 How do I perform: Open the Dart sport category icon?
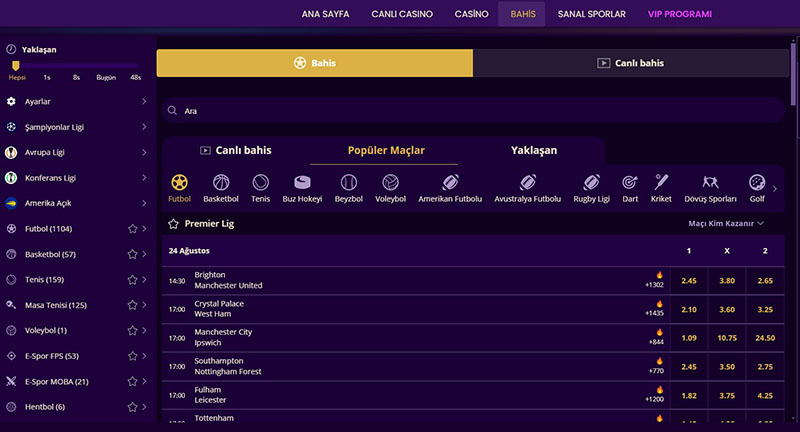[630, 183]
